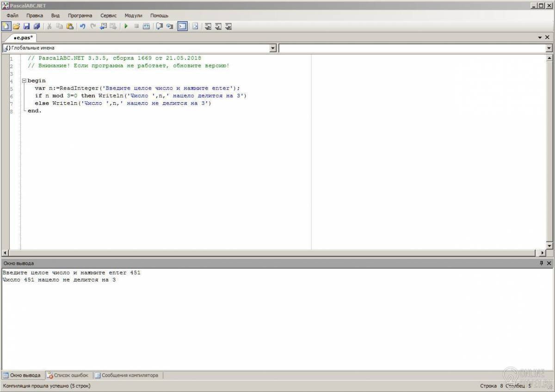Switch to Сообщения компилятора tab

coord(126,375)
